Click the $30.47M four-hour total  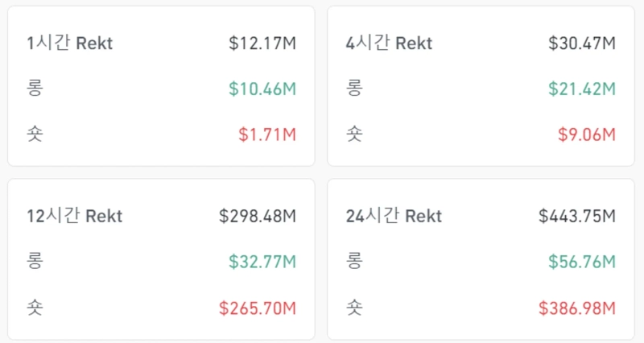tap(582, 43)
